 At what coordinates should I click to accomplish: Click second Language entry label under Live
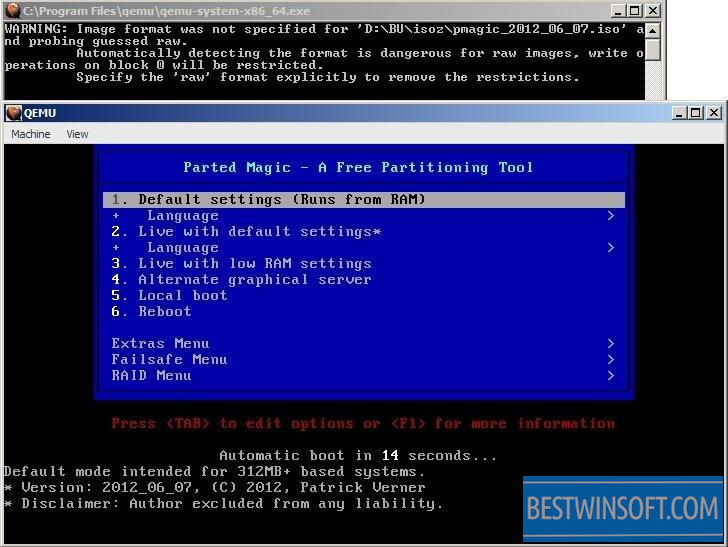183,248
